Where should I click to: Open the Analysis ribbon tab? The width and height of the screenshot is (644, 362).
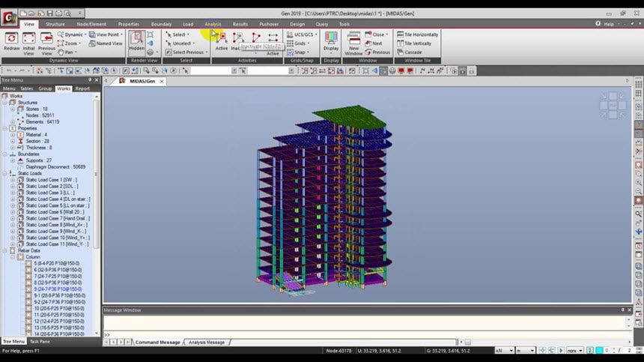pos(213,24)
